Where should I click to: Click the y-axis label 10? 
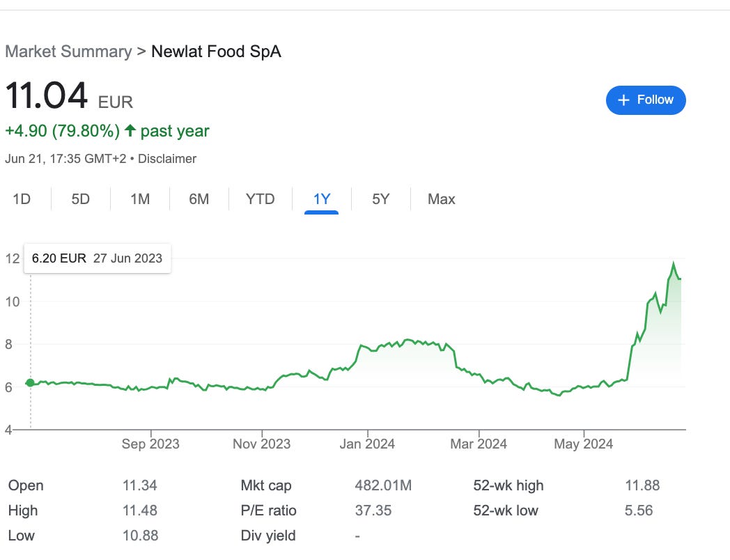click(x=13, y=302)
